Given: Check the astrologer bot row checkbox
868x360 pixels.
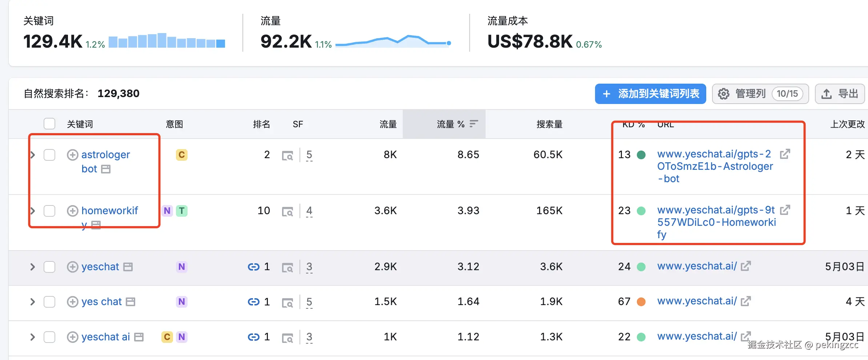Looking at the screenshot, I should tap(49, 155).
